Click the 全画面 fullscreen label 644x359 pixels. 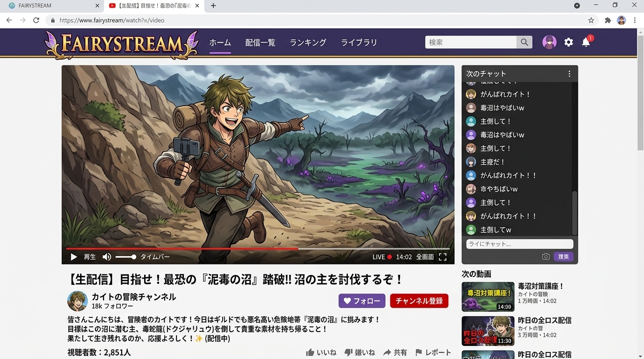coord(425,257)
